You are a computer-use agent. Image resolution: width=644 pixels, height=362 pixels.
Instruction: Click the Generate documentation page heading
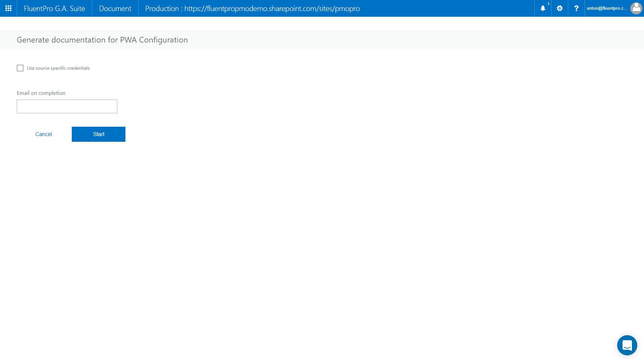click(x=102, y=40)
